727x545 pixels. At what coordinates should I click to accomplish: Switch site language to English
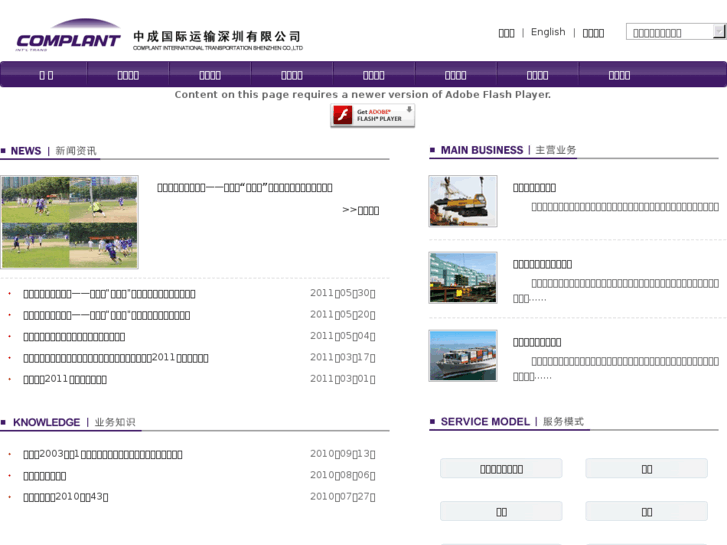(548, 32)
